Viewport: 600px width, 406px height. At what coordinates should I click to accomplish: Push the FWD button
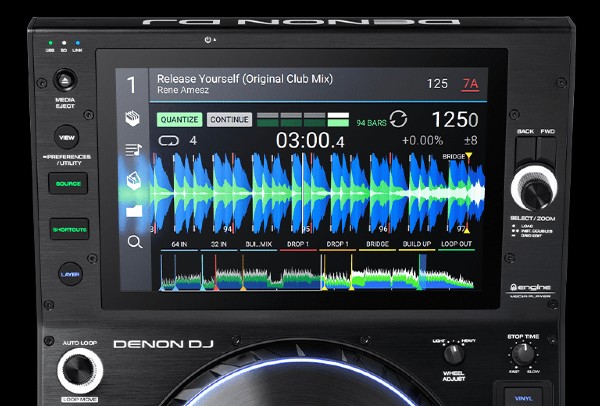(x=546, y=150)
